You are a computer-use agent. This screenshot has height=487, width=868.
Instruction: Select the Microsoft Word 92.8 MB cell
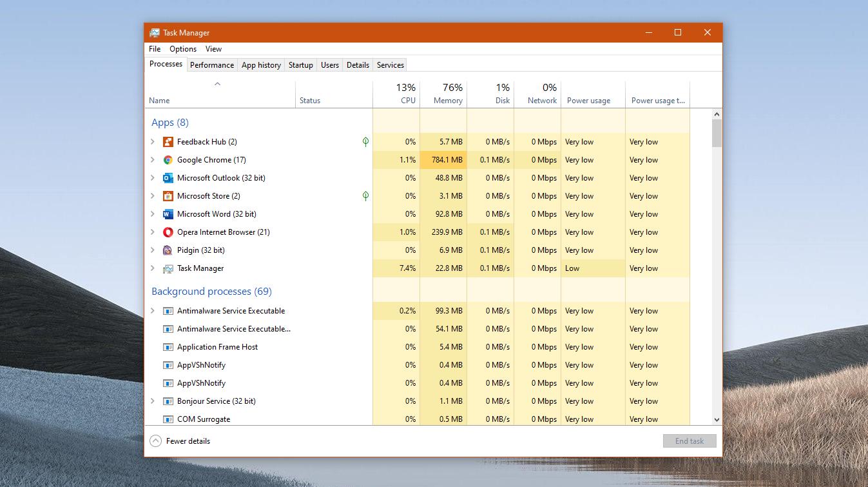[443, 214]
